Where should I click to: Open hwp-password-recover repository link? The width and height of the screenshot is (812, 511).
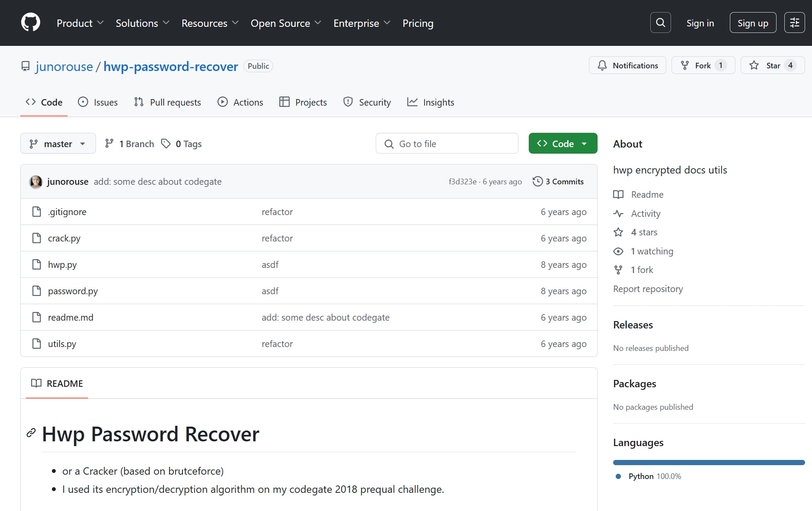pyautogui.click(x=171, y=66)
